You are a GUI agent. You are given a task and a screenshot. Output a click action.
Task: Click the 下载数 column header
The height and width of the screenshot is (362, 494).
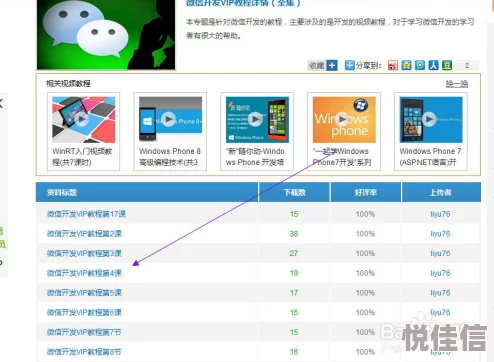295,192
